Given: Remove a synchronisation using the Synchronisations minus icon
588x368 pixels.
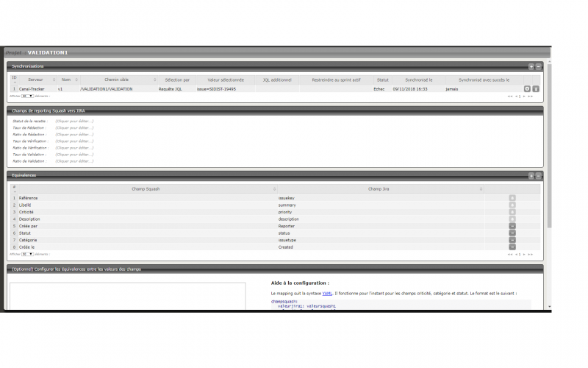Looking at the screenshot, I should pyautogui.click(x=538, y=66).
